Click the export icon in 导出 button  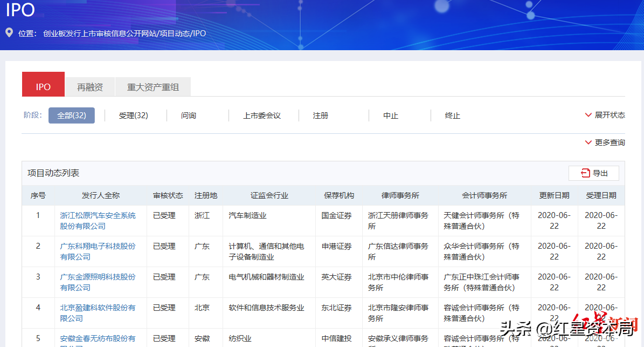click(x=585, y=173)
